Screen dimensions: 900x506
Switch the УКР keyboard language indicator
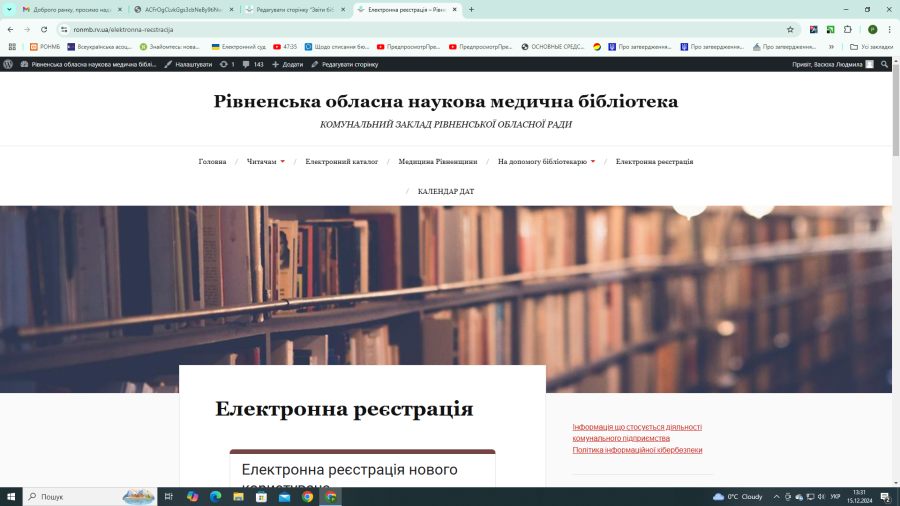pos(835,497)
